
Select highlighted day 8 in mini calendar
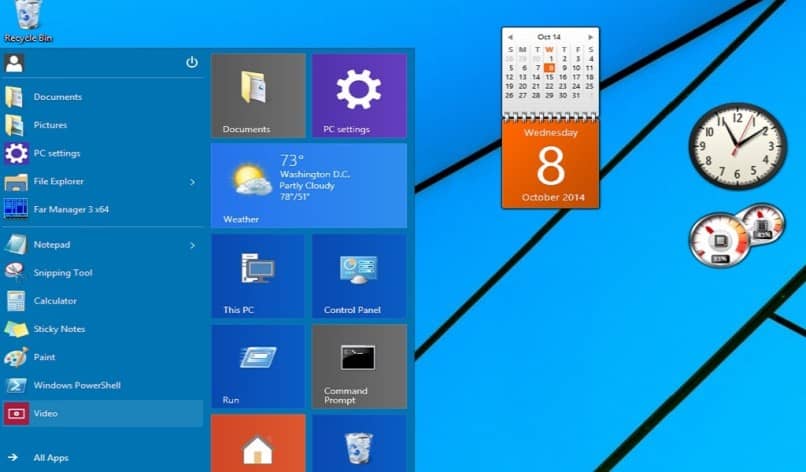point(549,68)
